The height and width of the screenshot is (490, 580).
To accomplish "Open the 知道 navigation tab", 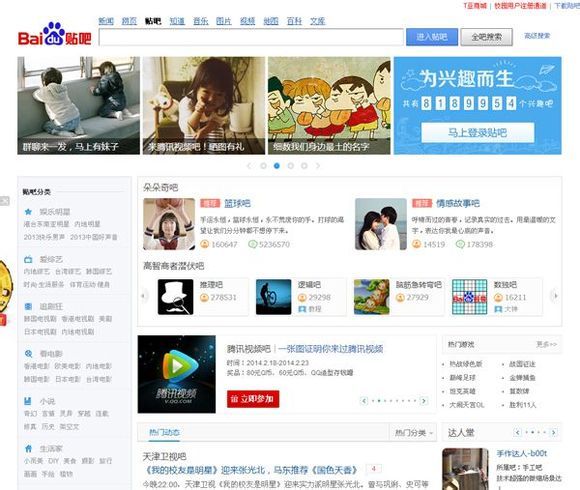I will pyautogui.click(x=177, y=21).
